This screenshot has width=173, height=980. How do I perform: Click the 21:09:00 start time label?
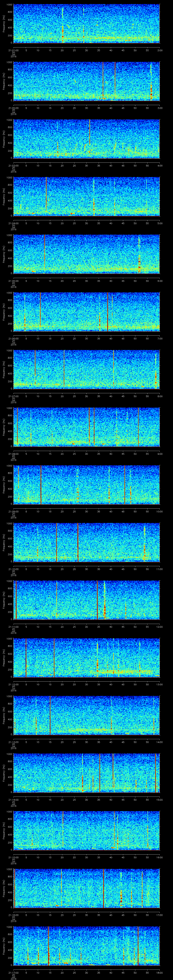13,511
